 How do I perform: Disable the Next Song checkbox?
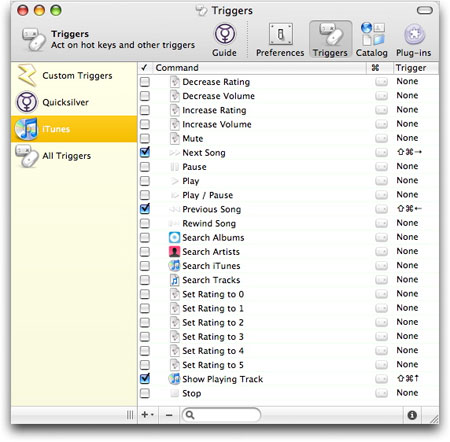[x=145, y=152]
